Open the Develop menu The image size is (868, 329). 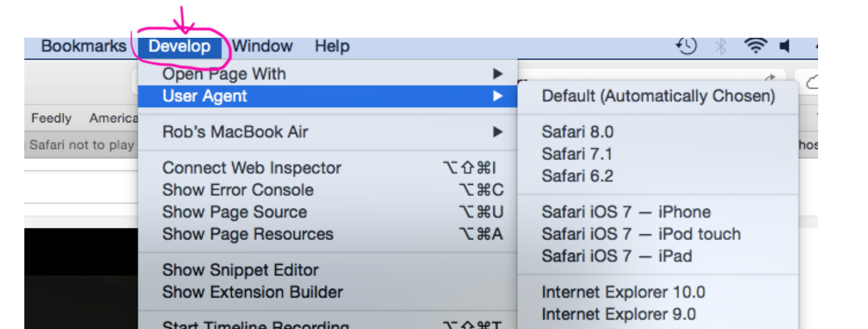coord(179,46)
